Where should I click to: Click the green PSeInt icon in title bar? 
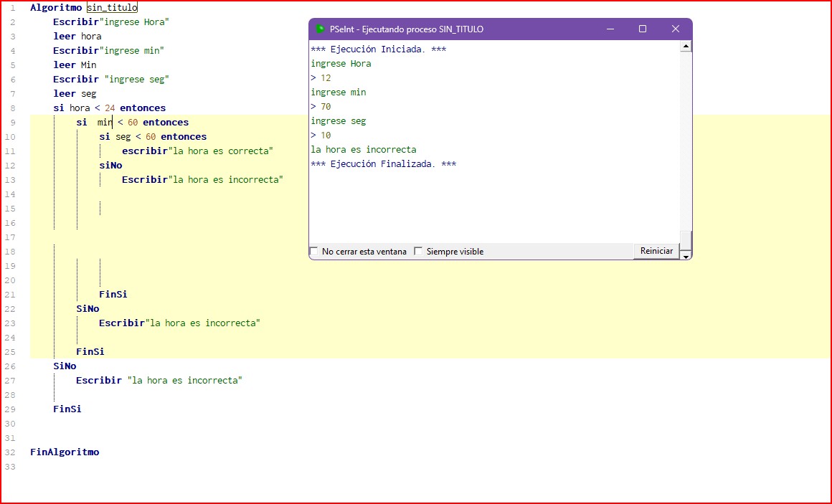[x=320, y=29]
